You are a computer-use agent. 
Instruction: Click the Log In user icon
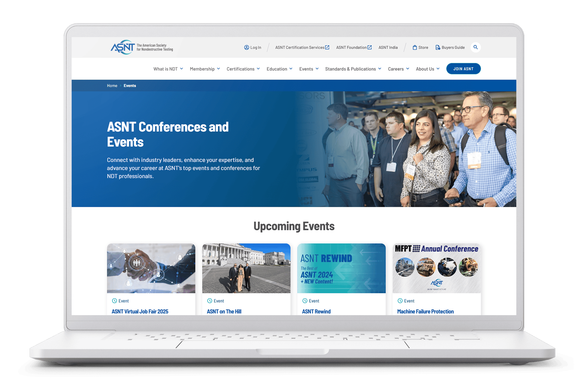click(246, 47)
